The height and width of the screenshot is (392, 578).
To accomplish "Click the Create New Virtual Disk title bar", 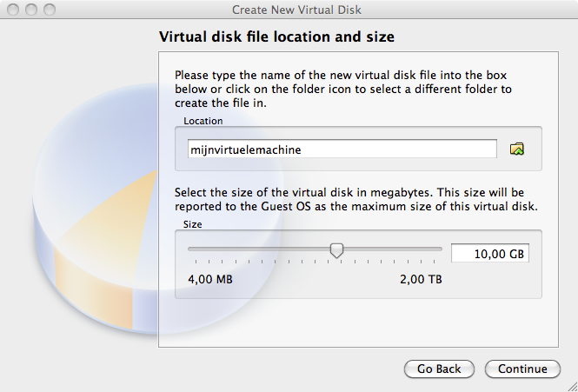I will [x=296, y=10].
